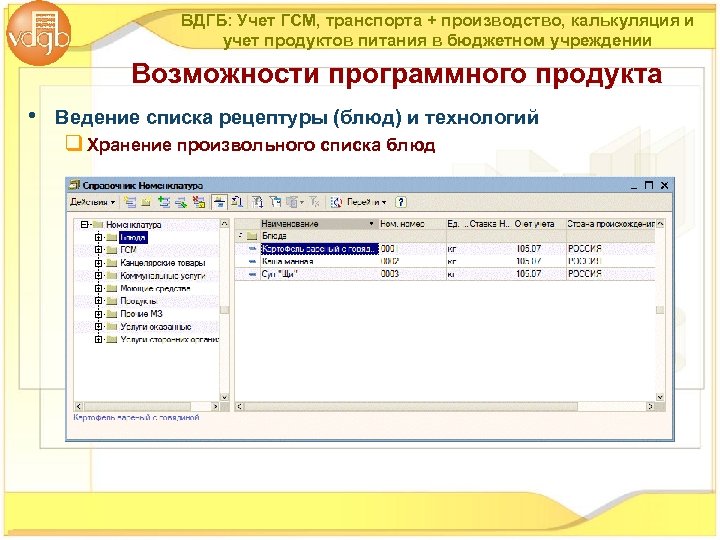
Task: Open the Перейти dropdown menu
Action: pyautogui.click(x=366, y=202)
